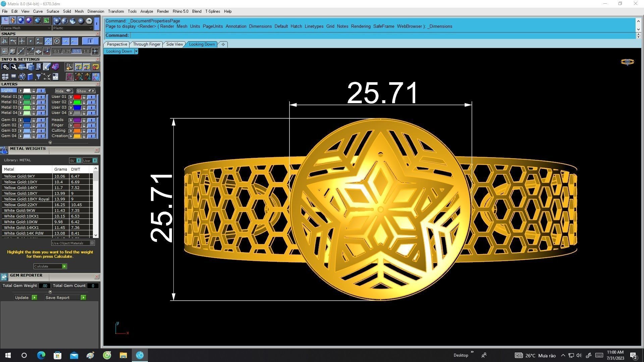Click the broom cleanup icon
This screenshot has width=644, height=362.
coord(69,67)
